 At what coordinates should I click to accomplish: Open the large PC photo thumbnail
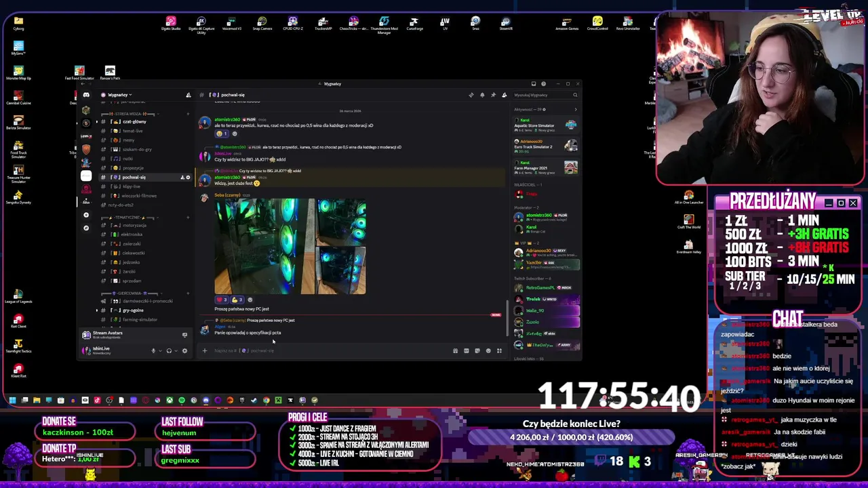tap(264, 247)
